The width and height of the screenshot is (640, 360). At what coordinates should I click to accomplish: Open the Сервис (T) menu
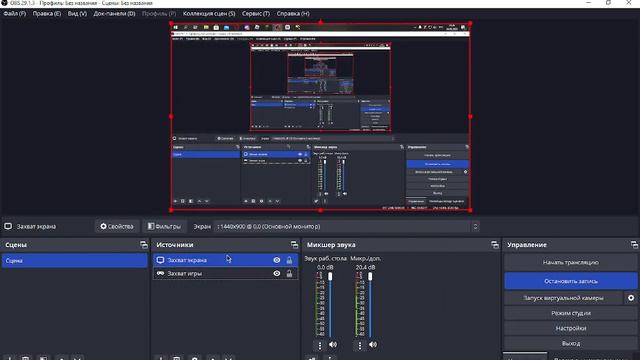pyautogui.click(x=256, y=13)
